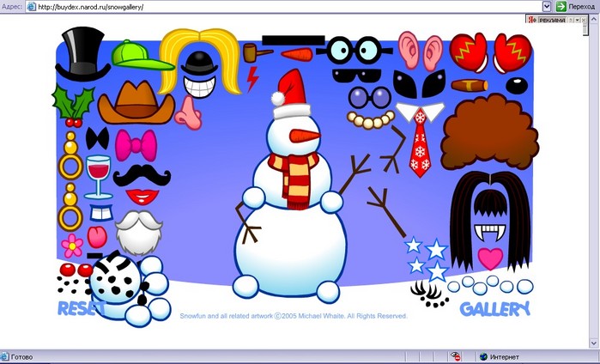Select the white Santa beard

coord(139,233)
